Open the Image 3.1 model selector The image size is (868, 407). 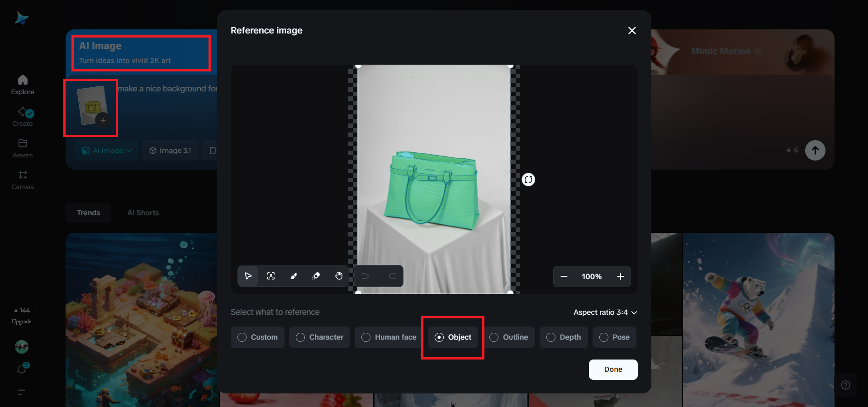[170, 151]
